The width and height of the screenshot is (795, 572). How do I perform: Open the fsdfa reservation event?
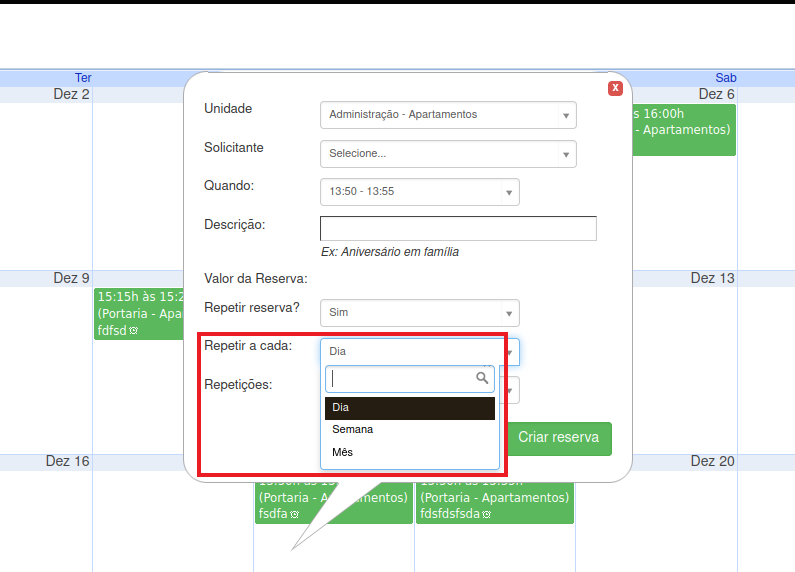pyautogui.click(x=334, y=502)
